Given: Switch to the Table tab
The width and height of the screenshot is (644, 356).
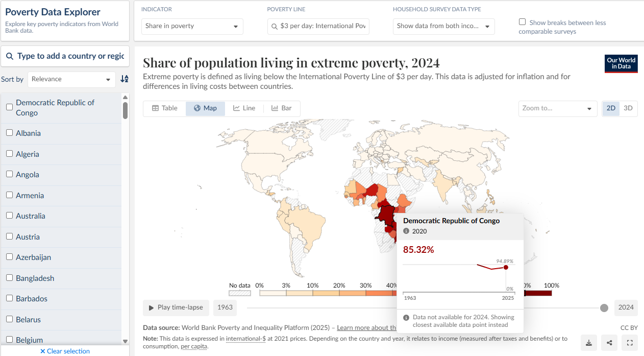Looking at the screenshot, I should click(165, 108).
